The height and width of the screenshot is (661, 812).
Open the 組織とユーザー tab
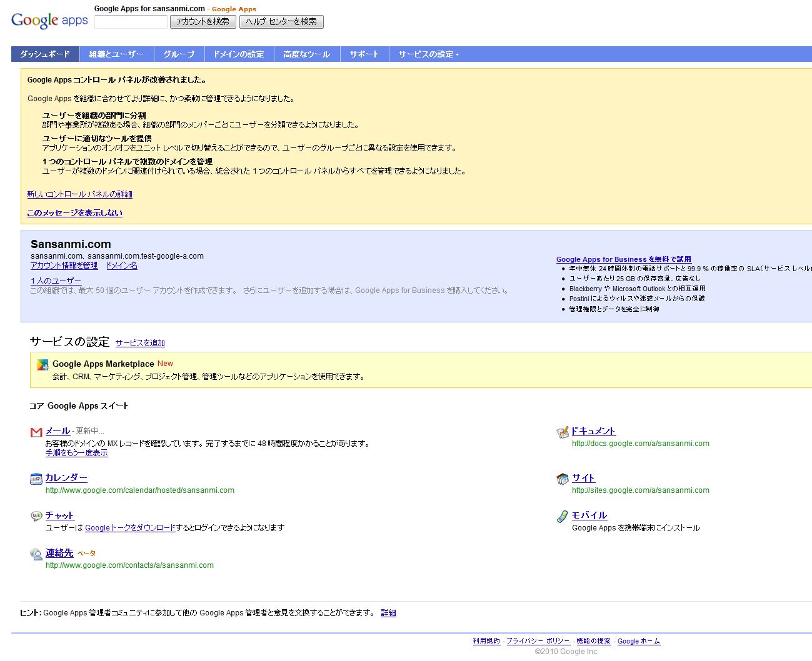point(116,54)
